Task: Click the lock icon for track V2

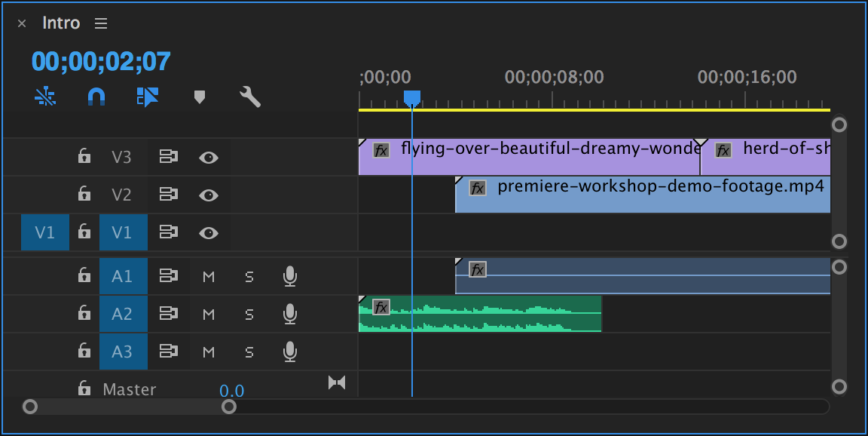Action: (84, 195)
